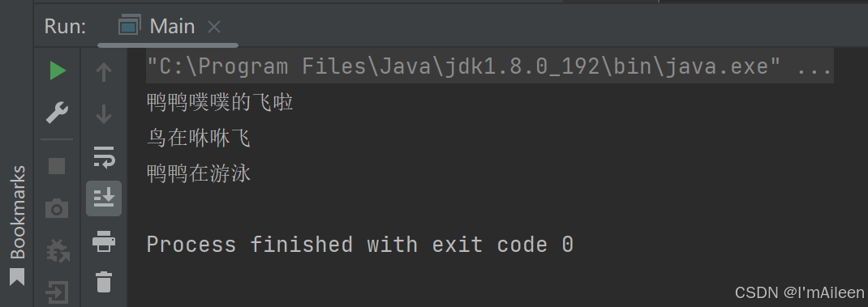Click the 'Process finished with exit code 0' text

360,245
